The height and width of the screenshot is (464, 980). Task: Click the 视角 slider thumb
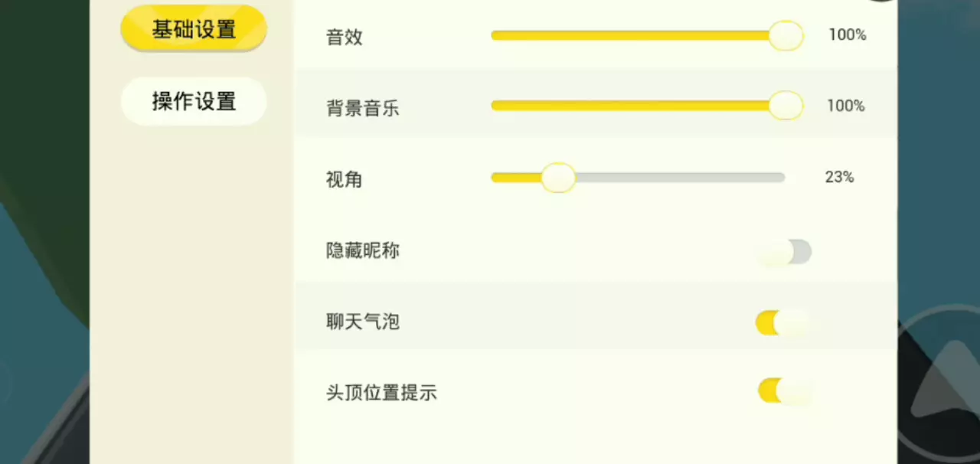558,178
